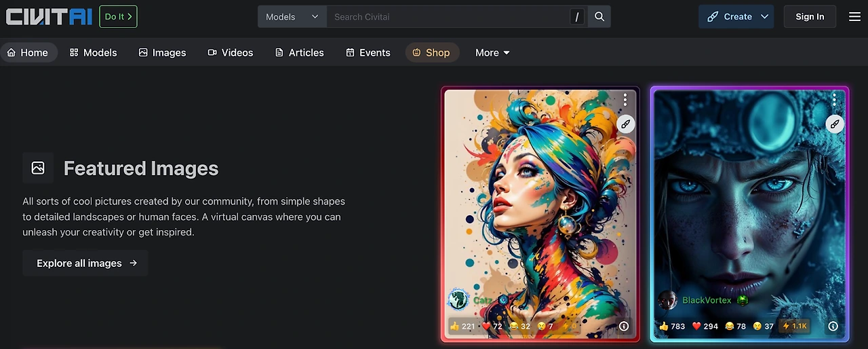Toggle laugh reaction showing 78
This screenshot has width=868, height=349.
point(736,326)
